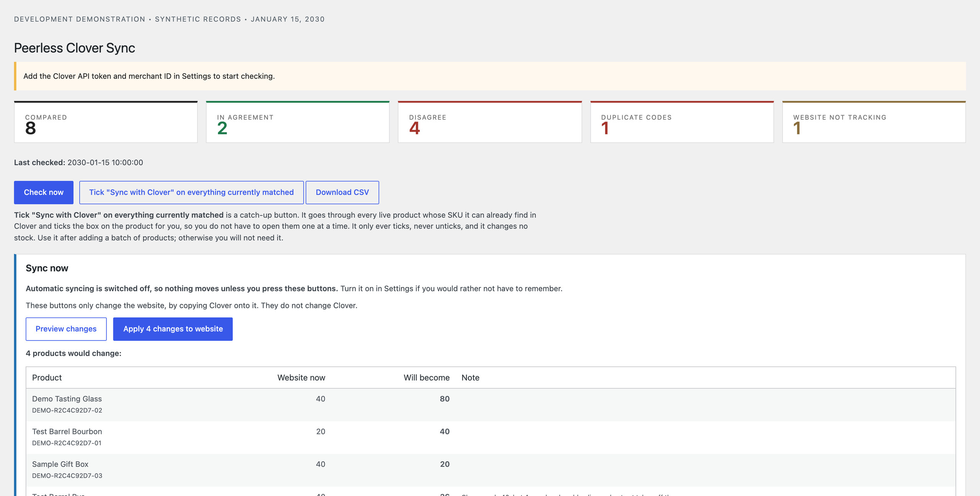Select the Demo Tasting Glass product name
Viewport: 980px width, 496px height.
[x=67, y=399]
